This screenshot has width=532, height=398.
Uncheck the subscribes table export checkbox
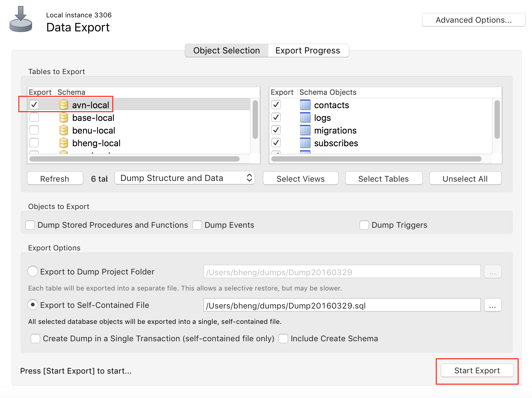coord(276,143)
